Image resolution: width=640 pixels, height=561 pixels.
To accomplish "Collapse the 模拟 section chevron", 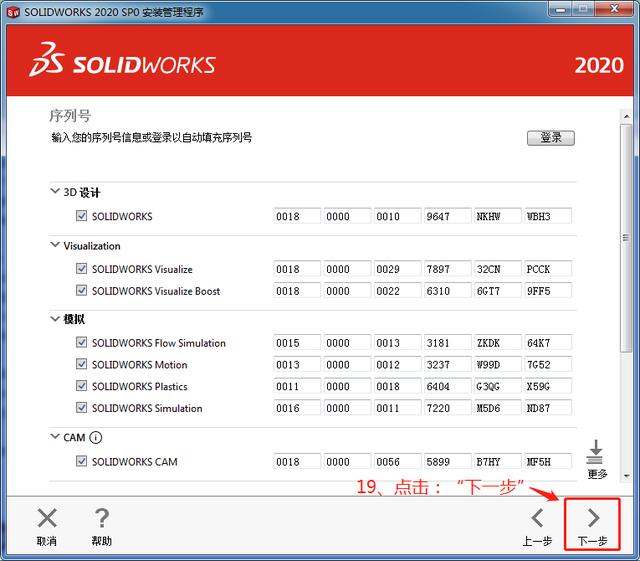I will (x=54, y=320).
